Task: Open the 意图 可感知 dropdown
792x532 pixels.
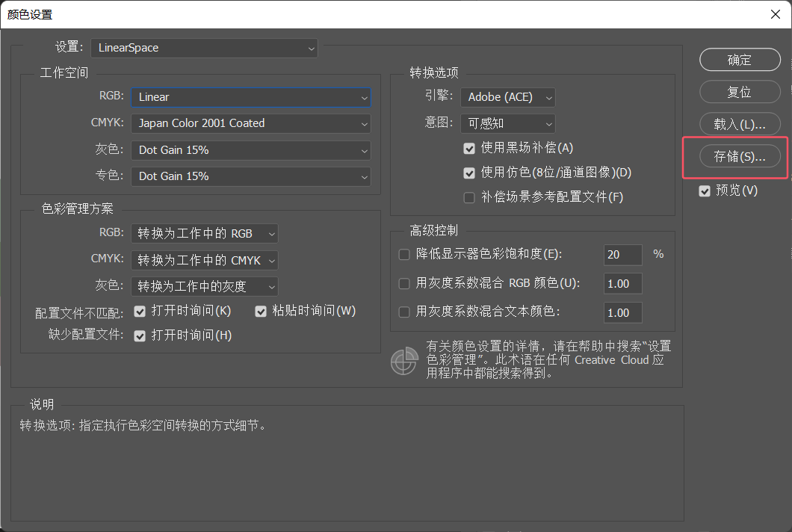Action: tap(507, 123)
